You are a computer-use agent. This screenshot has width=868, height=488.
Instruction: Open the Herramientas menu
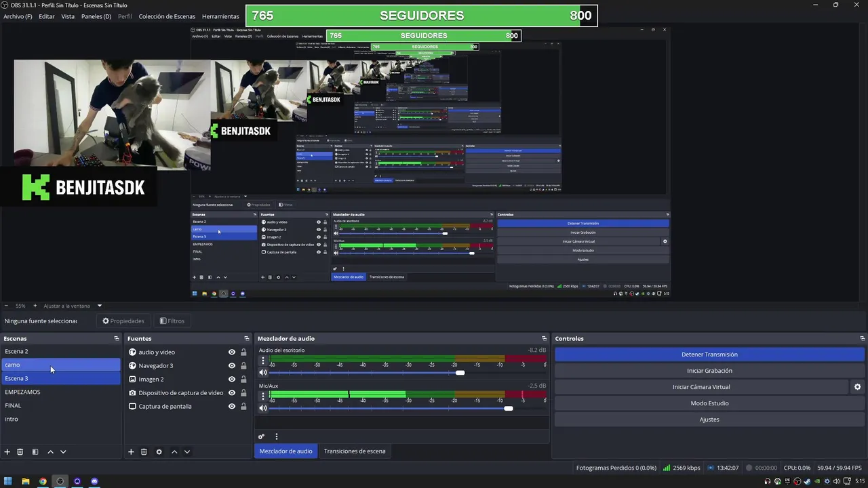(220, 16)
